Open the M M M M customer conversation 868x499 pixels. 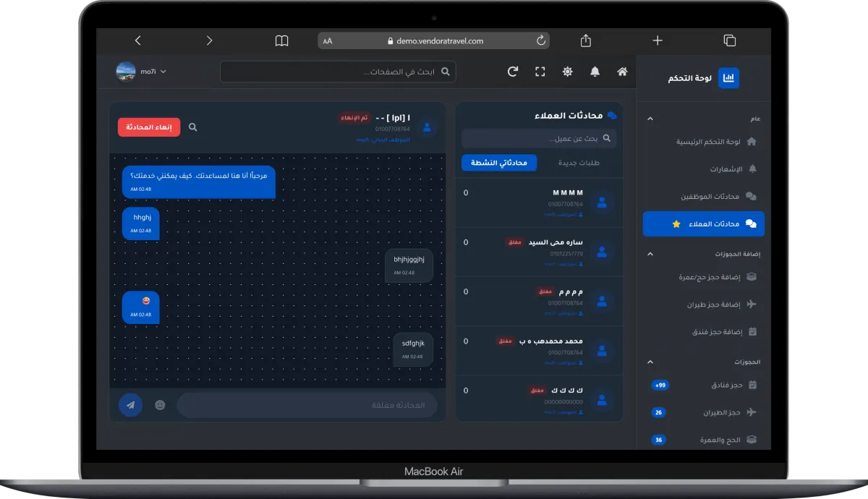coord(539,202)
